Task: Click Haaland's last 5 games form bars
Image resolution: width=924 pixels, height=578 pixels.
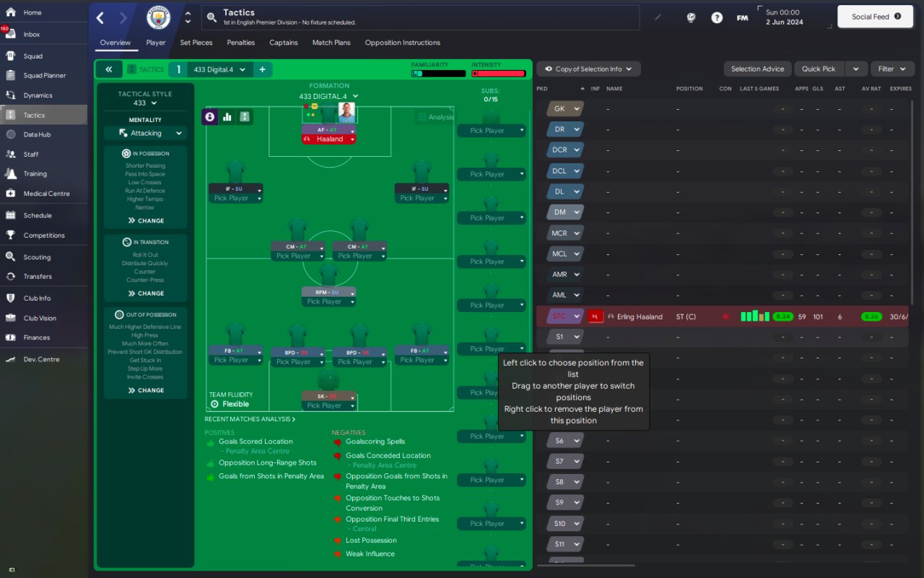Action: (x=755, y=316)
